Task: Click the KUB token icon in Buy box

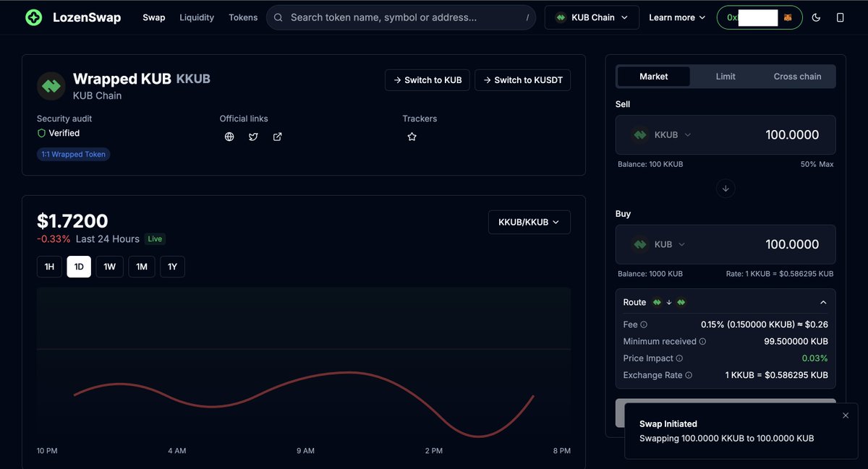Action: pyautogui.click(x=640, y=244)
